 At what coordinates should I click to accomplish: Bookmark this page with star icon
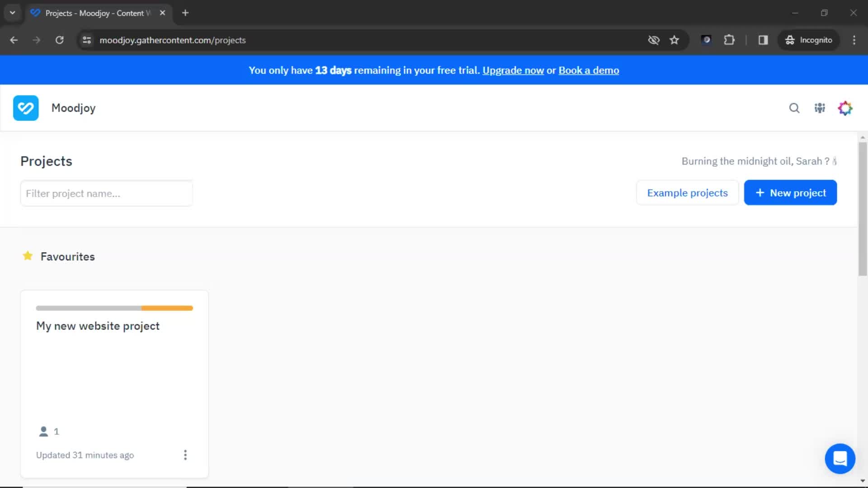coord(674,40)
